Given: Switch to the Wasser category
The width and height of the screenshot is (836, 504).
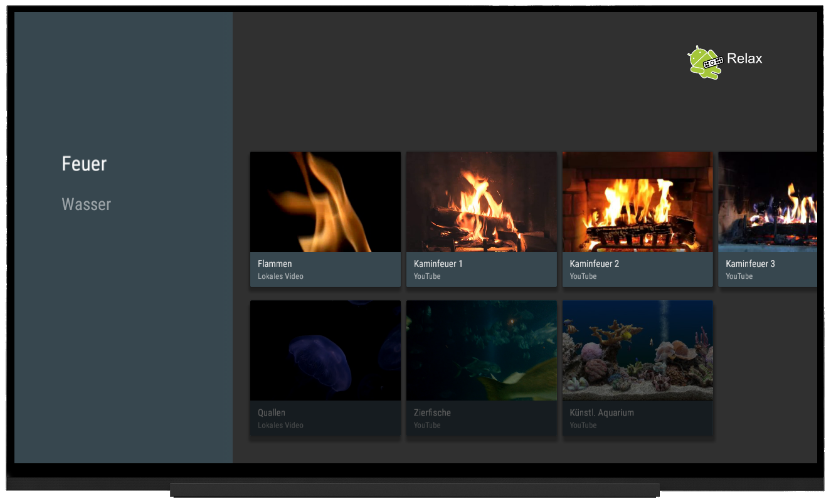Looking at the screenshot, I should [86, 204].
